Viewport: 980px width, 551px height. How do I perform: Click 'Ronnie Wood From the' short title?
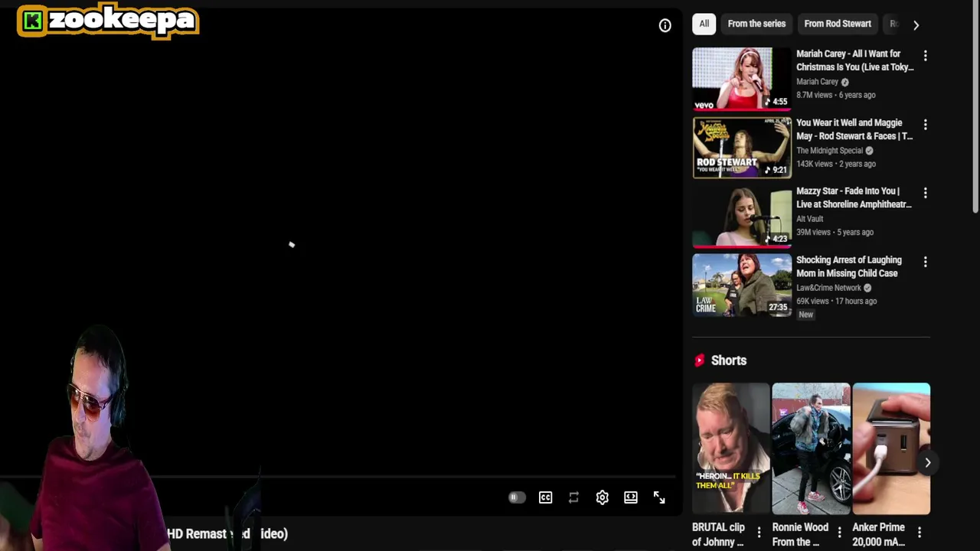(x=800, y=534)
